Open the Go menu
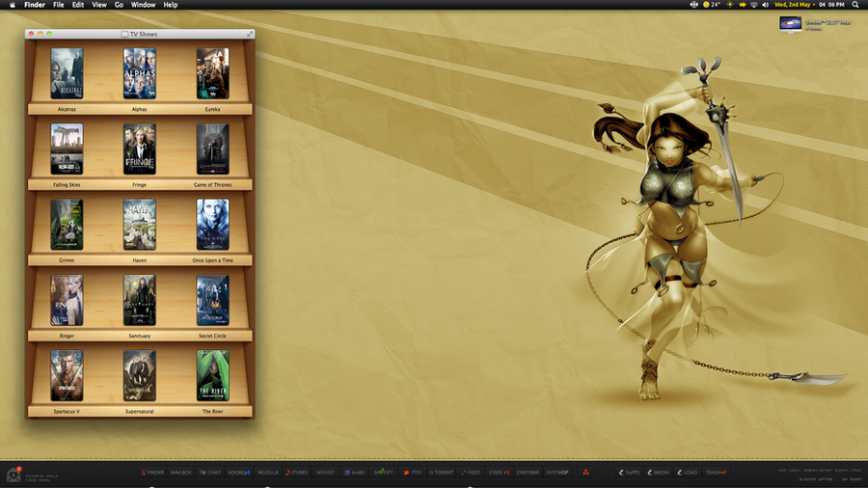 tap(119, 5)
